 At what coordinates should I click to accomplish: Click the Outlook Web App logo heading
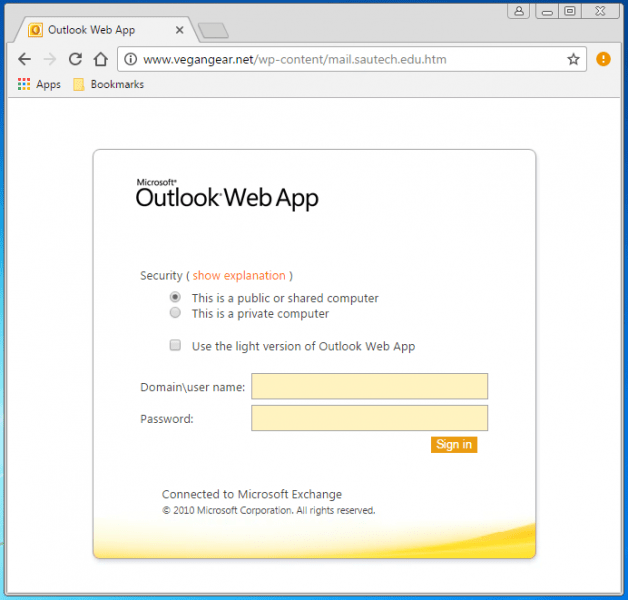227,194
